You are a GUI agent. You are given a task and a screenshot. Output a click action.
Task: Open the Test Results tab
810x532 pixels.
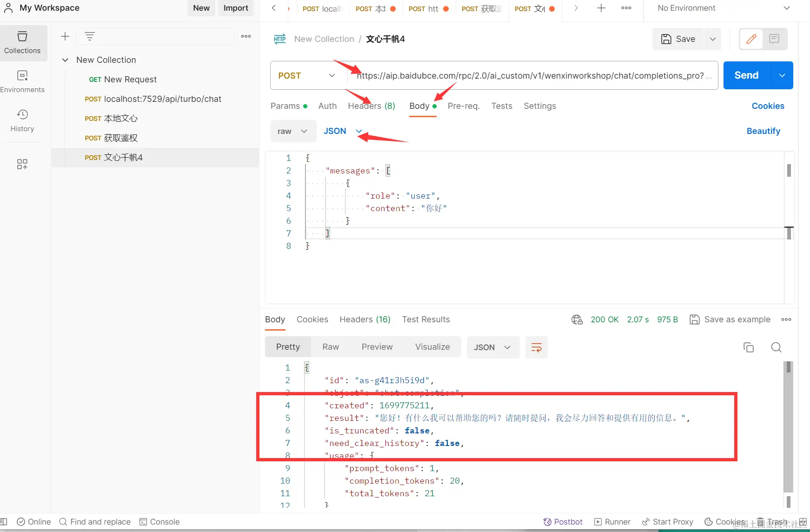pos(426,319)
